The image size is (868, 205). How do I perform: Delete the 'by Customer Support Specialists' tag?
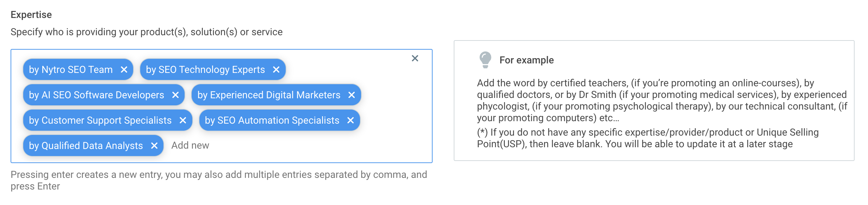click(x=183, y=120)
